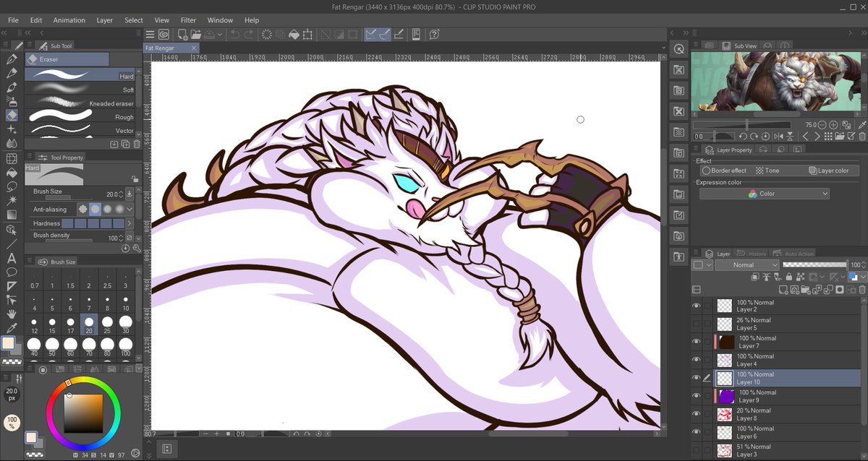Expand Anti-aliasing options arrow
Image resolution: width=868 pixels, height=461 pixels.
129,209
